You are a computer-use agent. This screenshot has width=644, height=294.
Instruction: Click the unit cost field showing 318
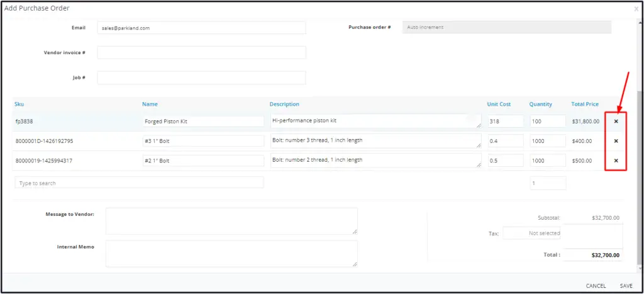point(506,122)
